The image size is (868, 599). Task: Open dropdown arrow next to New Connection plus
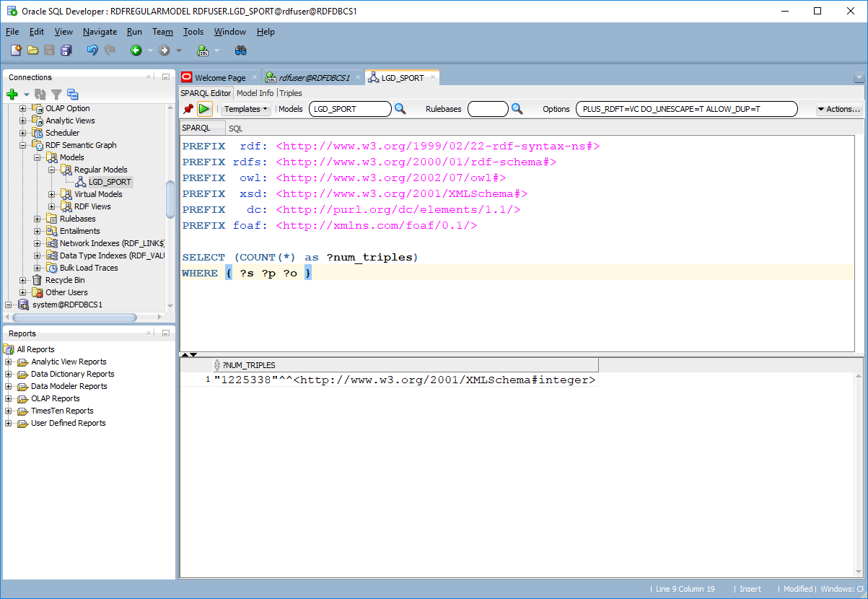pyautogui.click(x=26, y=95)
